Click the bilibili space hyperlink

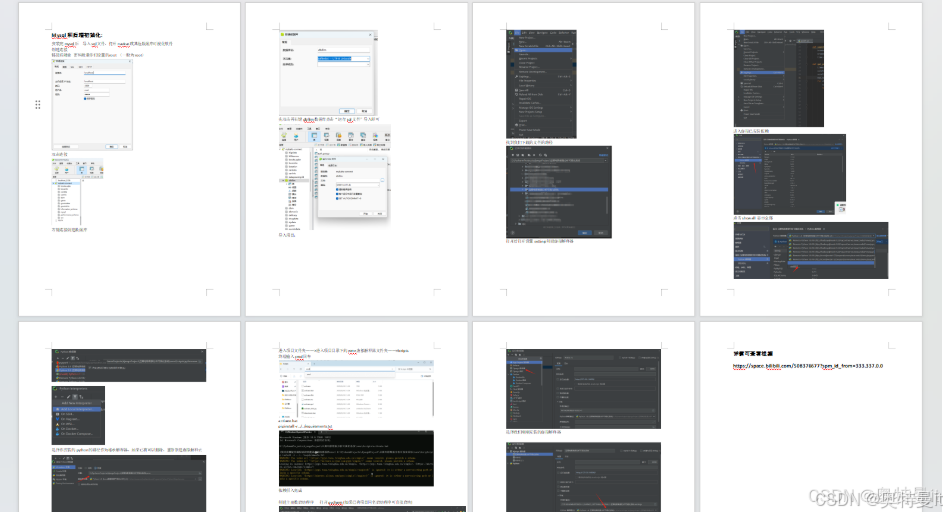[807, 366]
